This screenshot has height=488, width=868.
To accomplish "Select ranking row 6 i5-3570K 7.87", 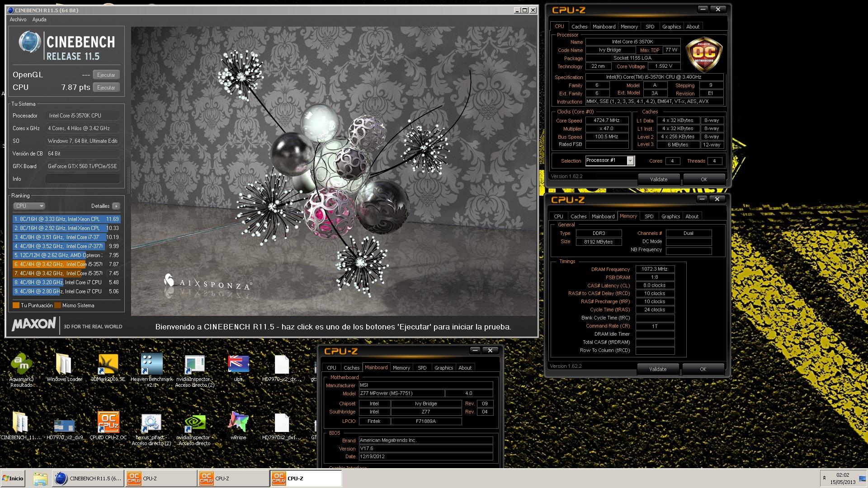I will (x=66, y=264).
